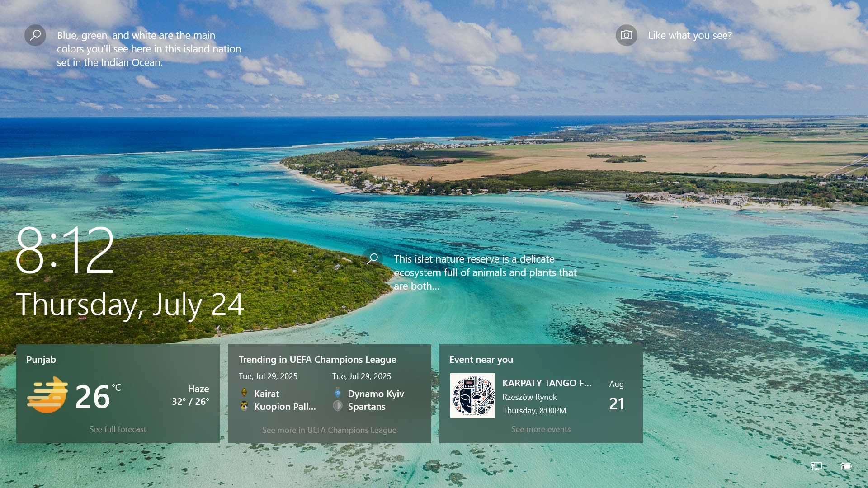Click the Thursday, July 24 date display
868x488 pixels.
click(130, 305)
